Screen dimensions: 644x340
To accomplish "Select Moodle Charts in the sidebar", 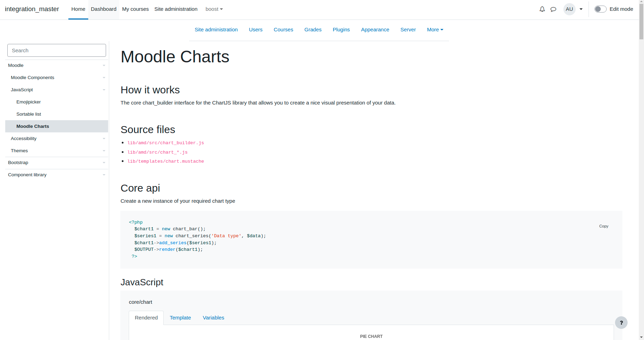I will point(57,126).
